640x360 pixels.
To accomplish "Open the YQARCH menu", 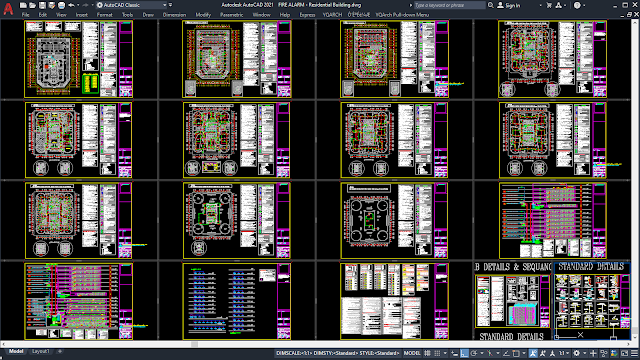I will tap(332, 15).
